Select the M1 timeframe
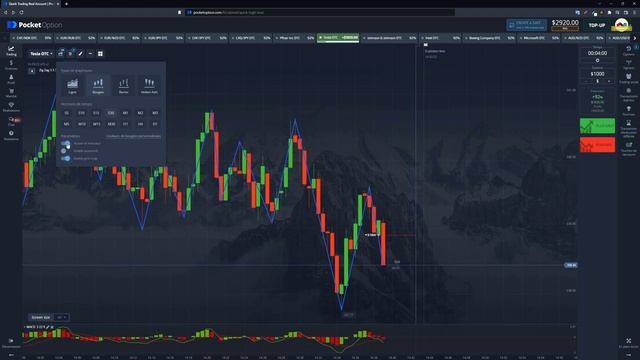Image resolution: width=640 pixels, height=360 pixels. pyautogui.click(x=125, y=113)
